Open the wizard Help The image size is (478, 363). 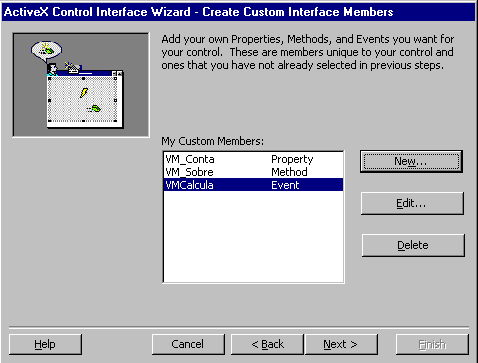[x=45, y=344]
